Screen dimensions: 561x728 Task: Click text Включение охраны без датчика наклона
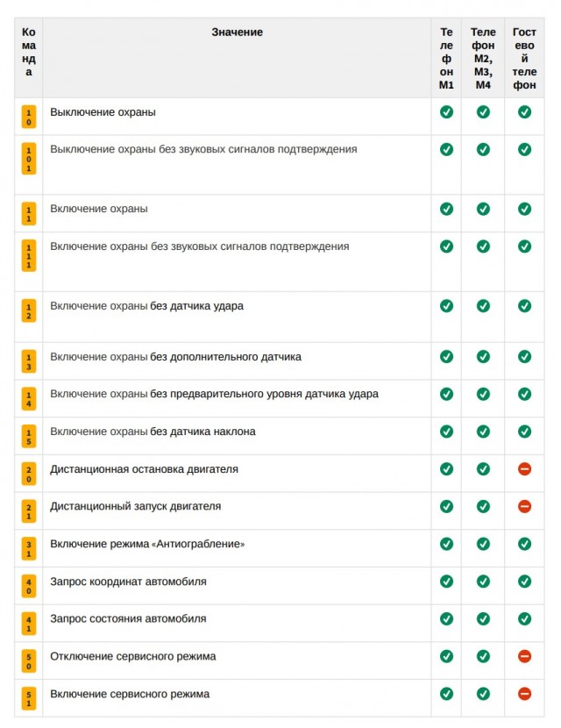point(153,432)
